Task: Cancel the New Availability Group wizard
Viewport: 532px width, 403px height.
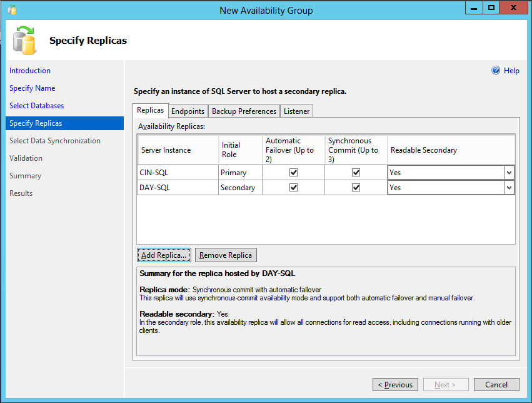Action: click(496, 385)
